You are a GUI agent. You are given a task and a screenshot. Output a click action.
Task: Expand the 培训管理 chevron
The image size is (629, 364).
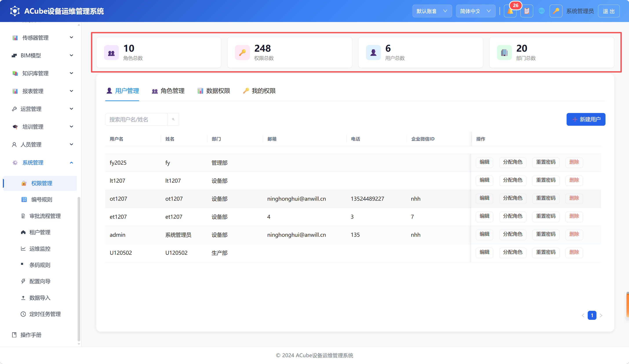coord(71,127)
